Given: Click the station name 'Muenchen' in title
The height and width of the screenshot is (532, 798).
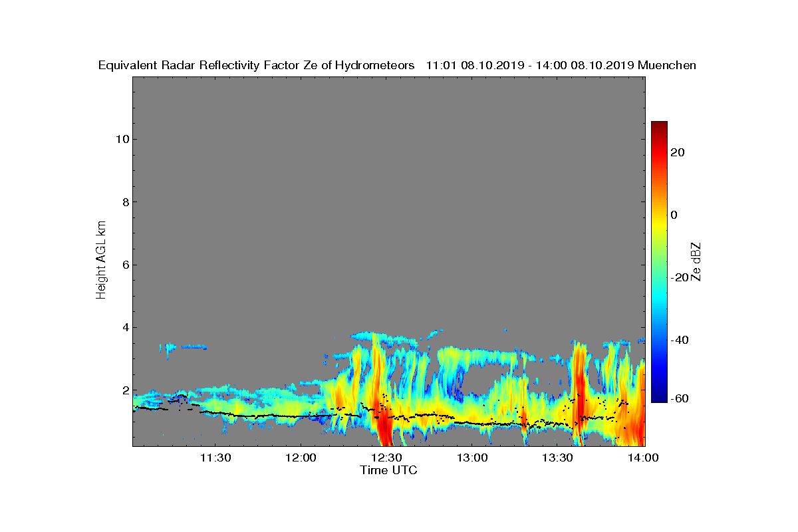Looking at the screenshot, I should [667, 65].
